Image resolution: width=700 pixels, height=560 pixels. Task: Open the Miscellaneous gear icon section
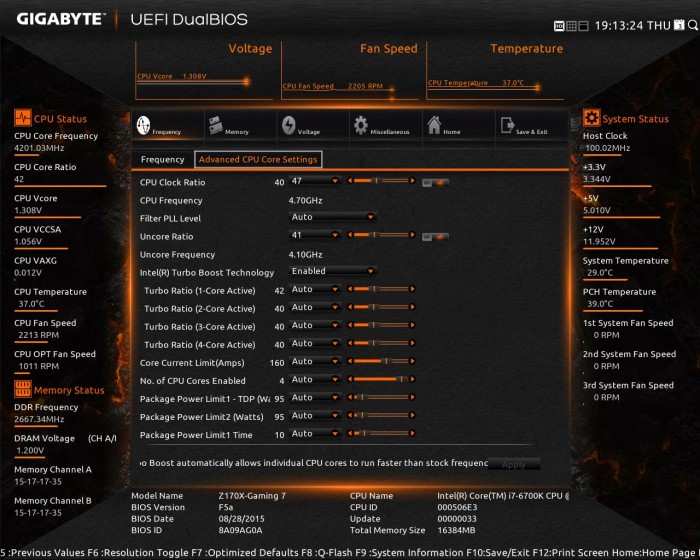click(x=361, y=125)
